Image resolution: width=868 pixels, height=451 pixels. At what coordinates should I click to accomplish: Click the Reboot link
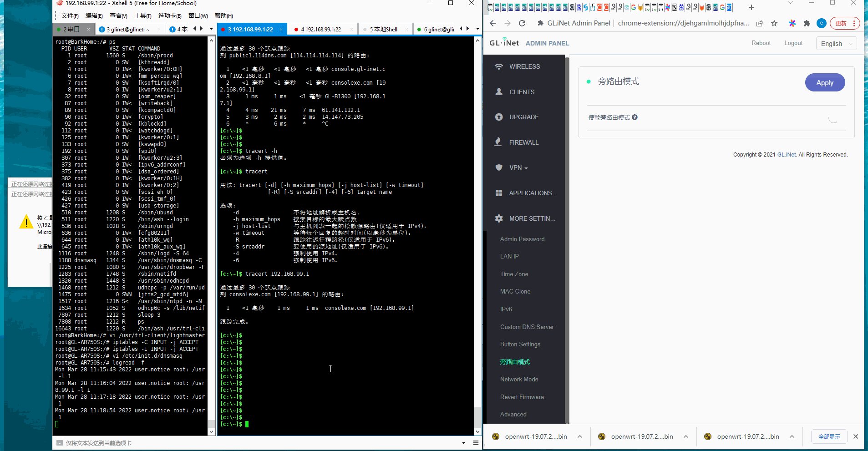coord(761,43)
